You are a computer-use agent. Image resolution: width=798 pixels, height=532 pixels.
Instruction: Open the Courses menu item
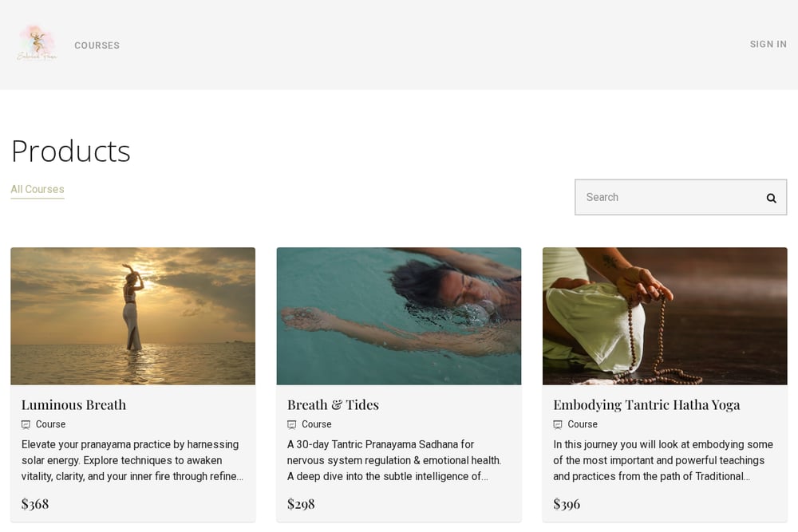(97, 45)
